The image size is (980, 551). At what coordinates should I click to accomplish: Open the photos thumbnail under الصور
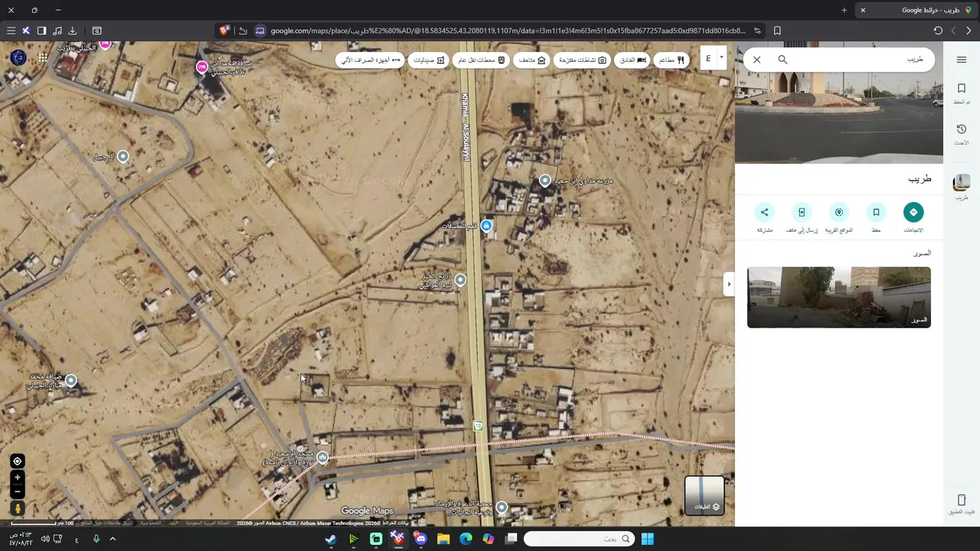(x=838, y=297)
